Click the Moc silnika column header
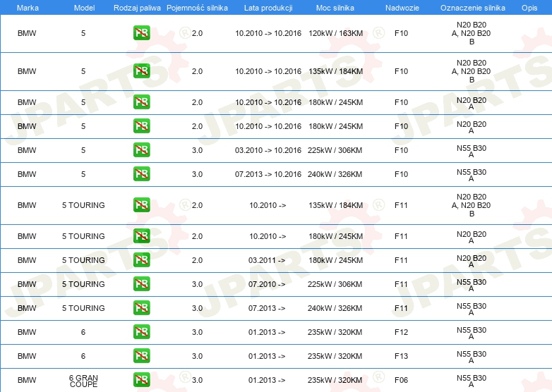The width and height of the screenshot is (552, 392). click(x=335, y=8)
